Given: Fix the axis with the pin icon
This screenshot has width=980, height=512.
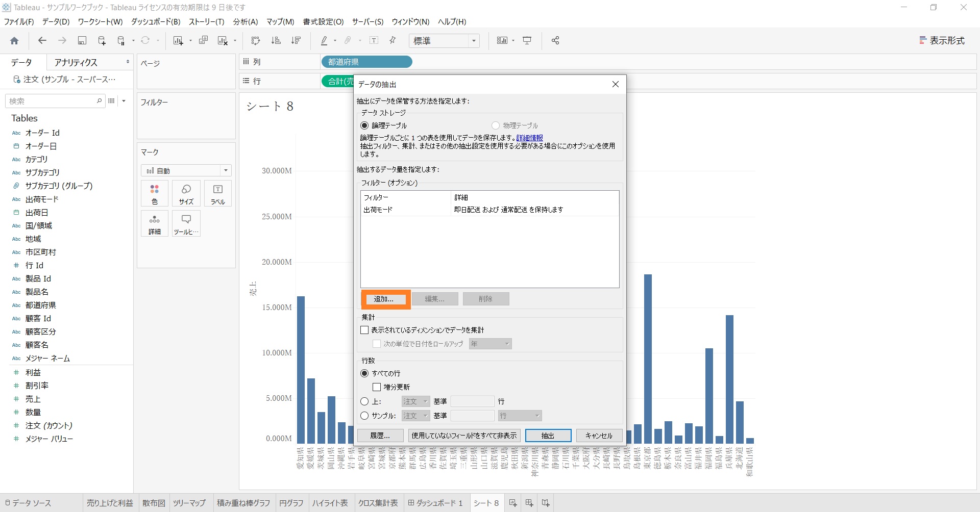Looking at the screenshot, I should 393,41.
